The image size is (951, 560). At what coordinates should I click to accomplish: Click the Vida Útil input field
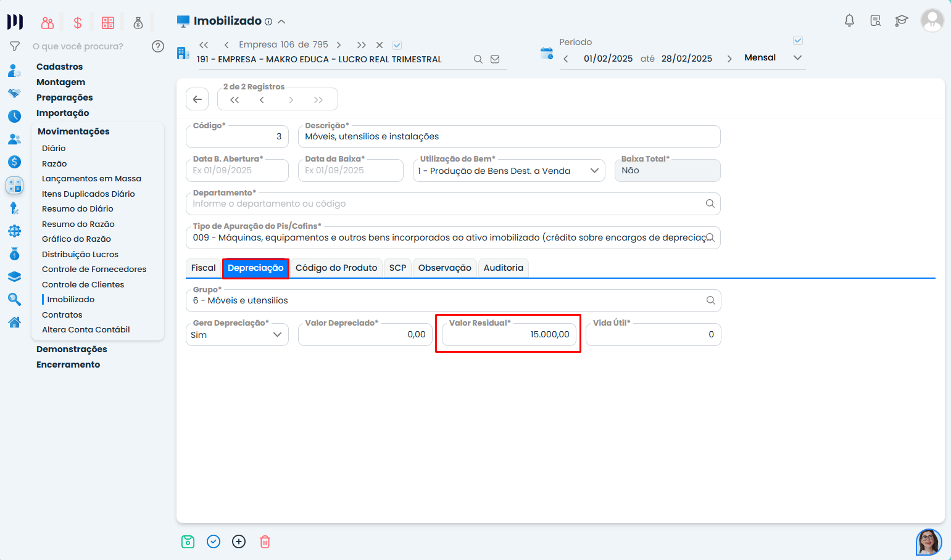pos(653,335)
